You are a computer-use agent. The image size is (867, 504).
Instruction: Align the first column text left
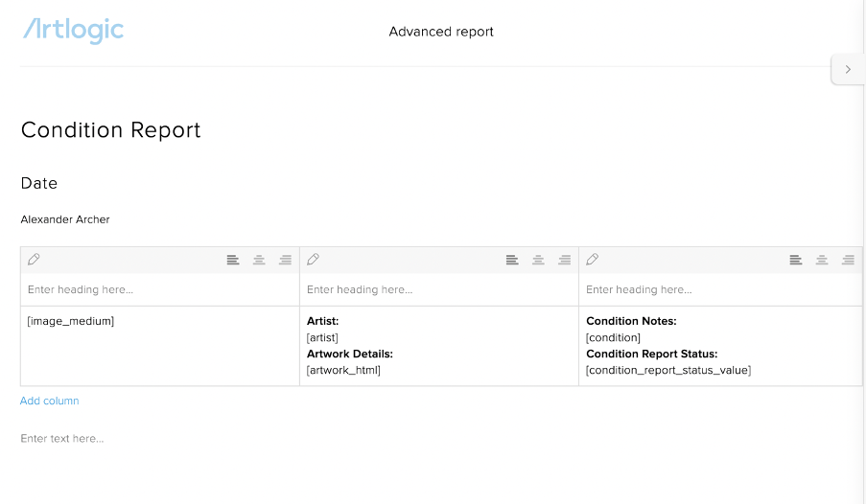pos(233,260)
